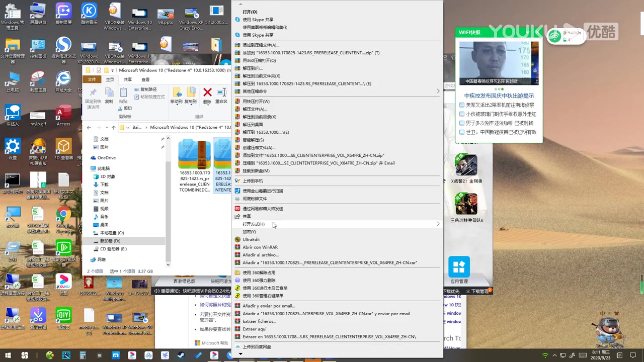
Task: Open the 命令提示符 desktop shortcut
Action: [x=12, y=184]
